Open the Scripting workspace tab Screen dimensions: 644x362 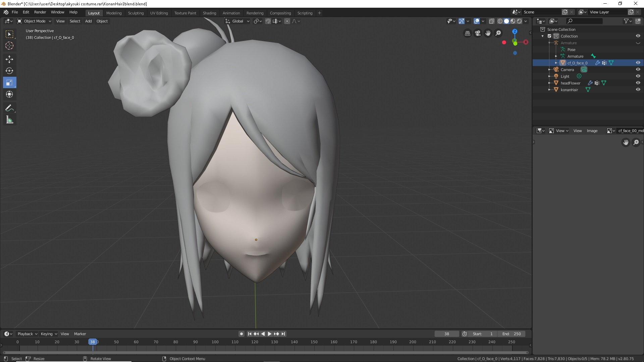coord(305,13)
